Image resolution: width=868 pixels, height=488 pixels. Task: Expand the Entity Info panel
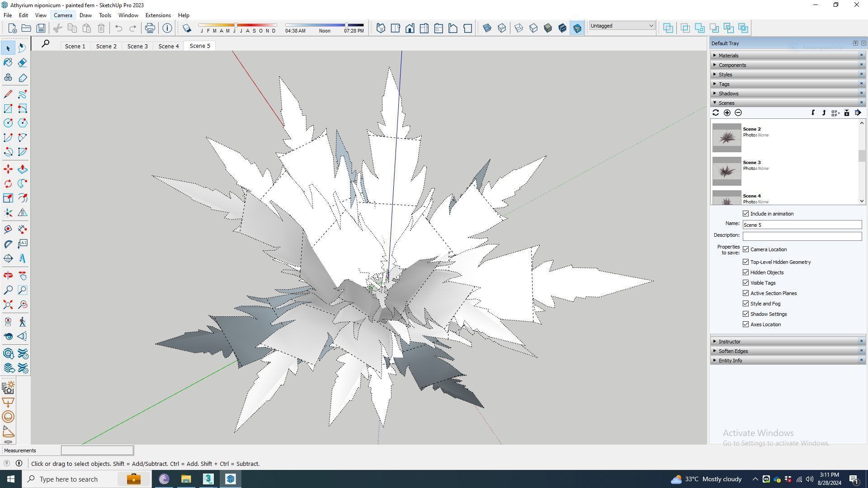coord(730,361)
